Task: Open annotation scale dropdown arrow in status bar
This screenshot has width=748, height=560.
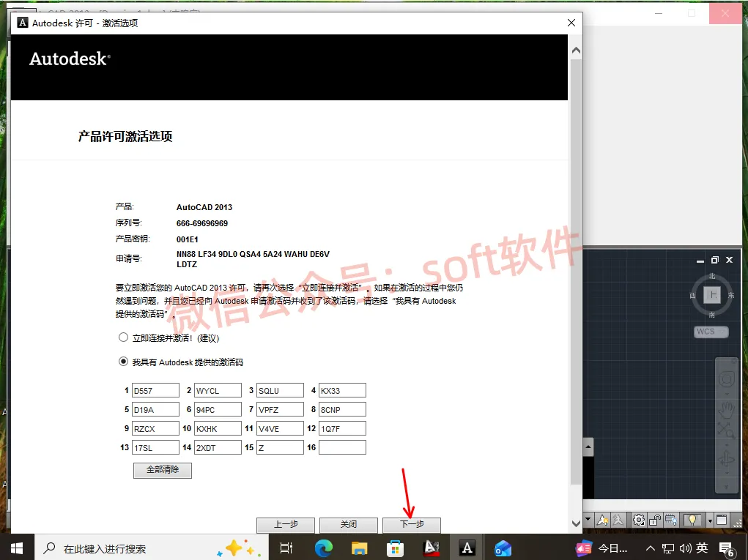Action: 588,519
